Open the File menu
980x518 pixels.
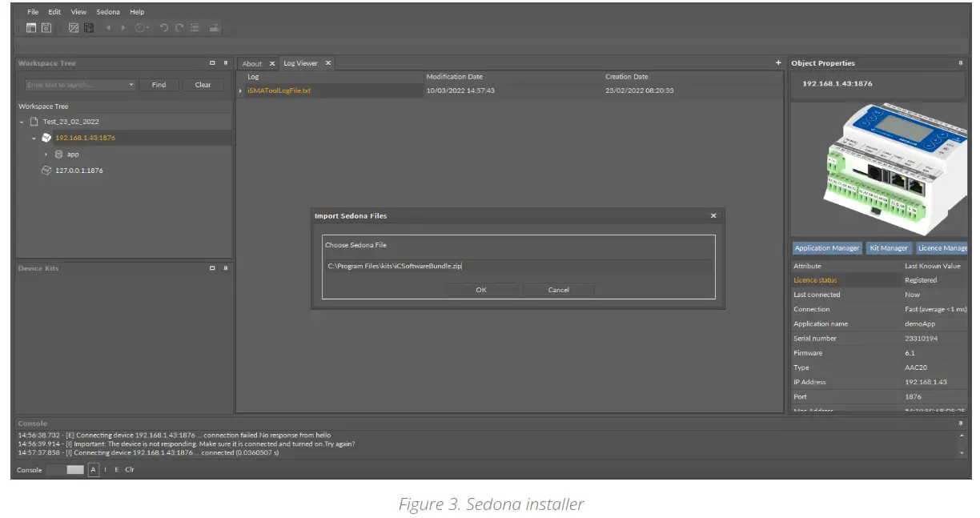point(32,12)
